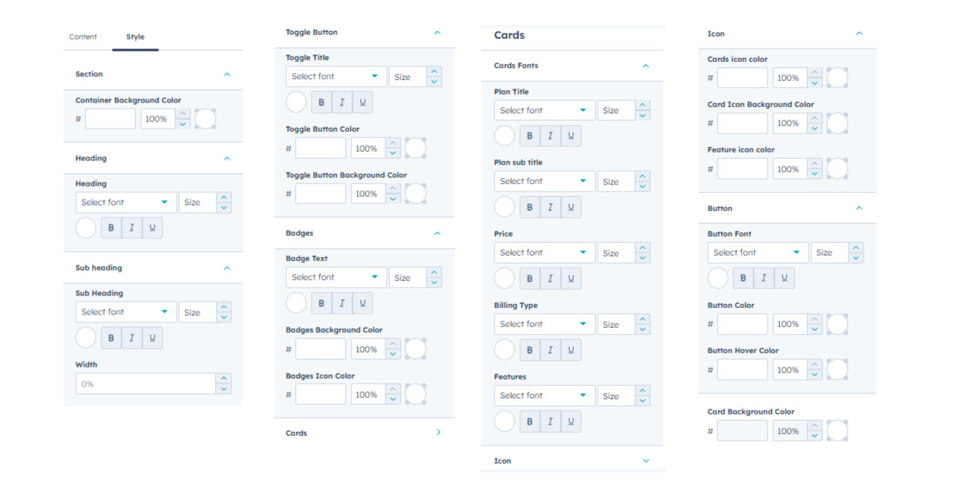
Task: Open the Billing Type font dropdown
Action: tap(544, 324)
